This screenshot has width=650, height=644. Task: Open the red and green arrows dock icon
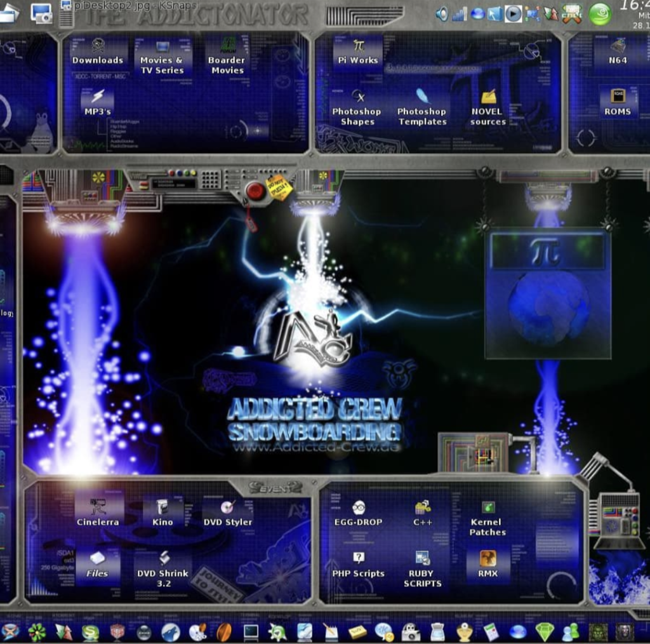tap(63, 633)
